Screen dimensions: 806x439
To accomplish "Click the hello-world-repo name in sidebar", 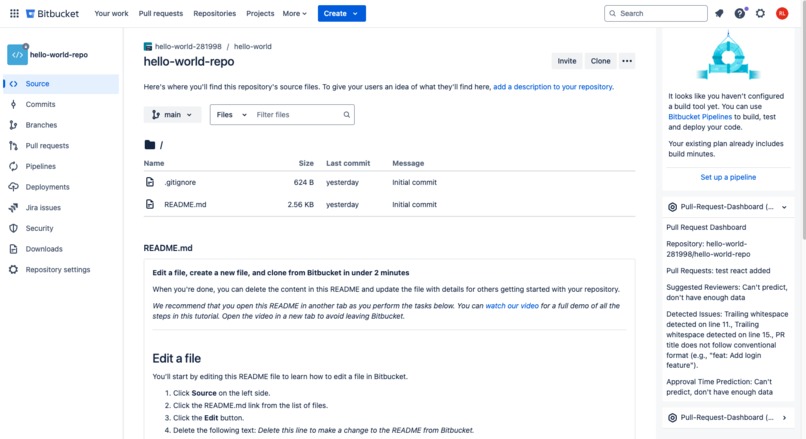I will [59, 54].
